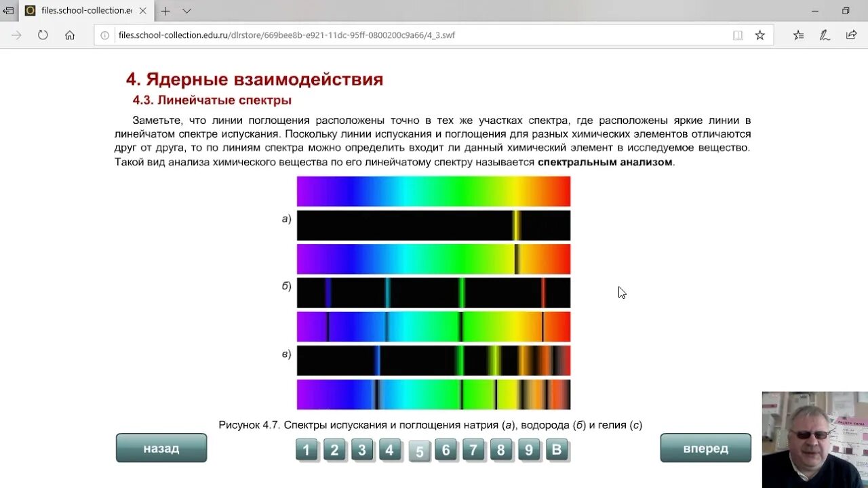Viewport: 868px width, 488px height.
Task: Click the tab preview icon in the title bar
Action: [8, 11]
